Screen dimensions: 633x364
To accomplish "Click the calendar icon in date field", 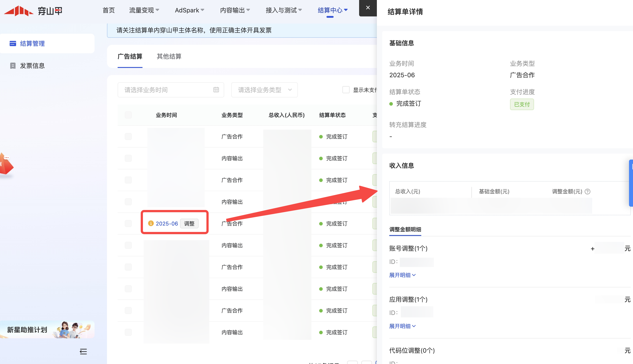I will (x=216, y=90).
